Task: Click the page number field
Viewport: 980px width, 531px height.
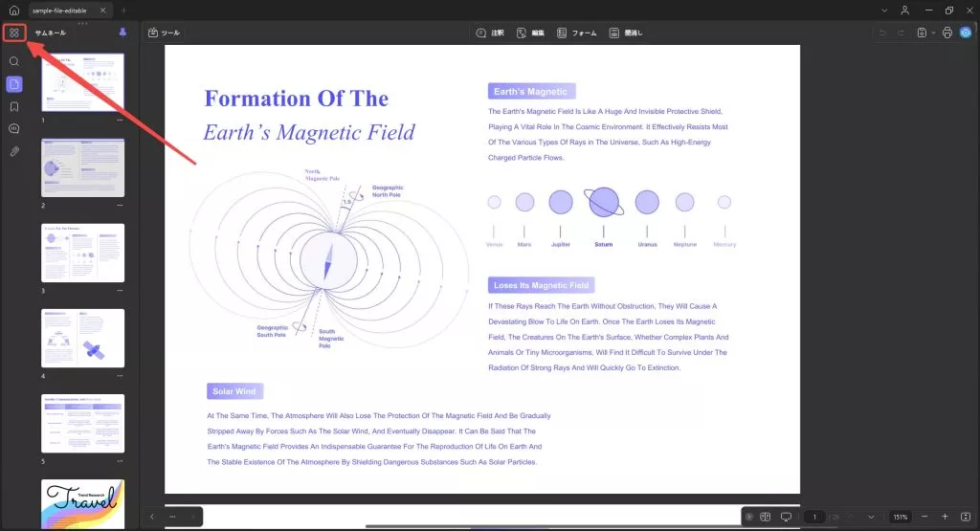Action: [x=814, y=517]
